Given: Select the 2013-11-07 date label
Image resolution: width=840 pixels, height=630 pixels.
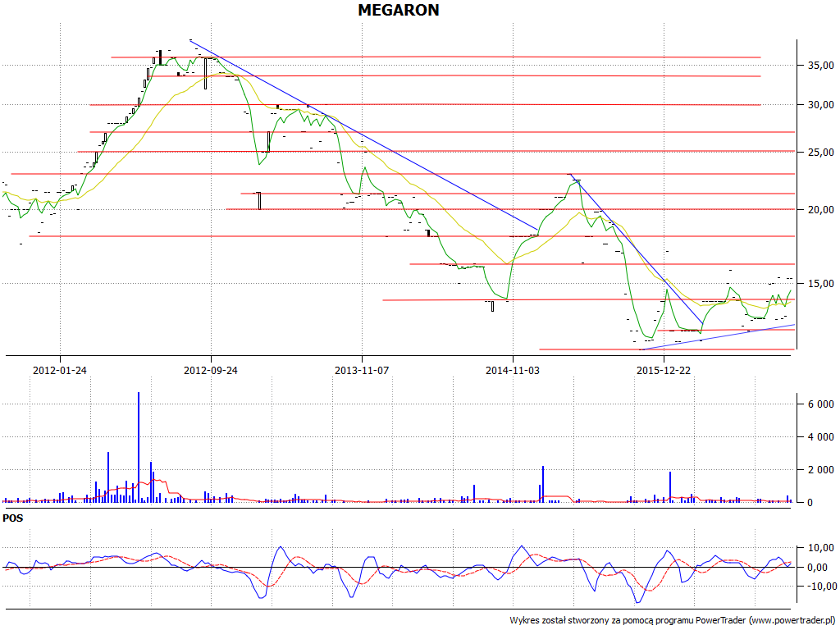Looking at the screenshot, I should [362, 370].
